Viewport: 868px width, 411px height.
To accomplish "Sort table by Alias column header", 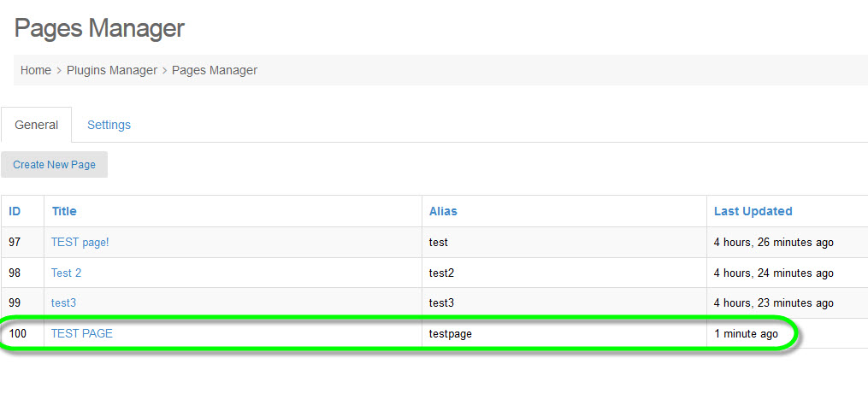I will point(443,211).
